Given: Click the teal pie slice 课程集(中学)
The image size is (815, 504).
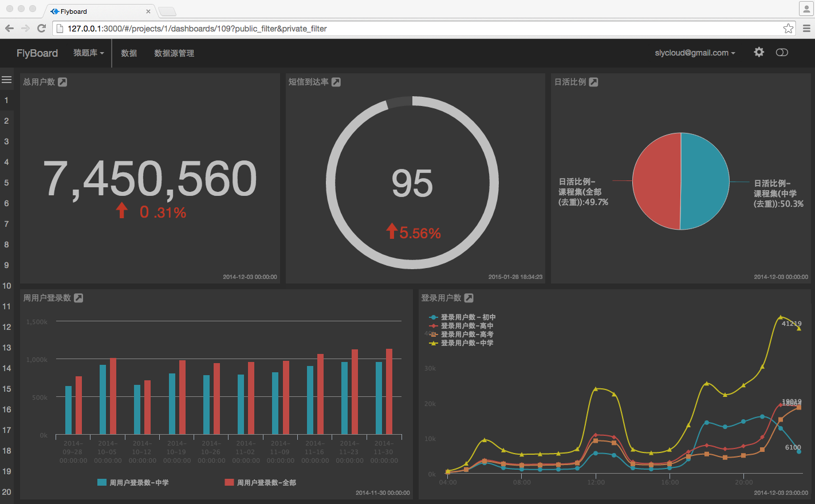Looking at the screenshot, I should click(x=706, y=181).
